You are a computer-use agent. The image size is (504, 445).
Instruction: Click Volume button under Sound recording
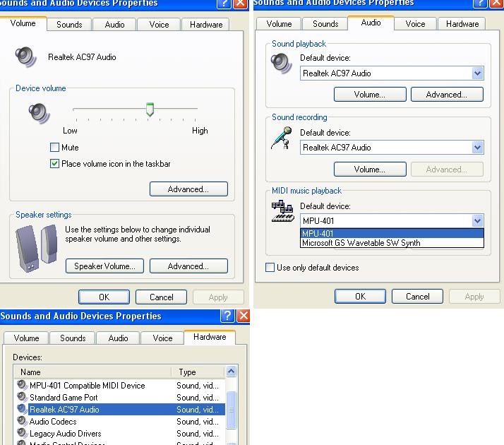point(370,169)
